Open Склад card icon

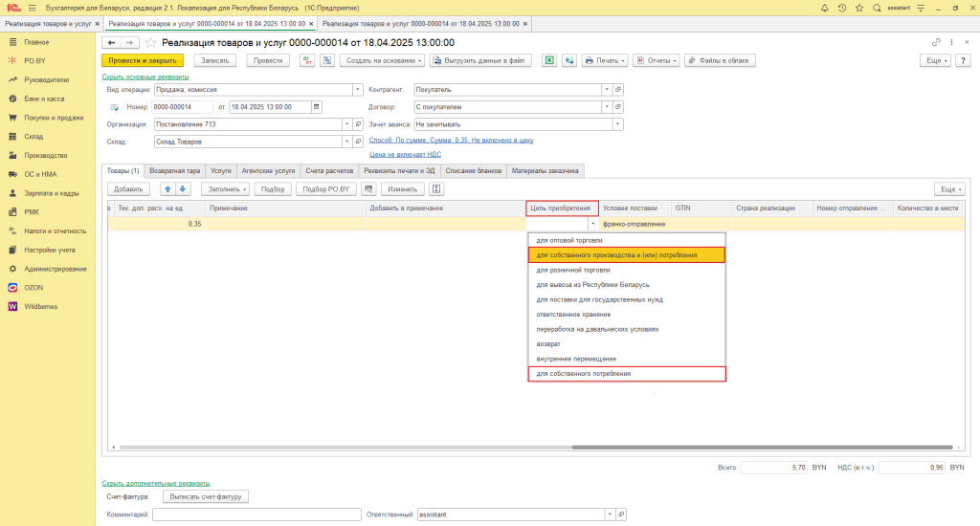coord(358,142)
